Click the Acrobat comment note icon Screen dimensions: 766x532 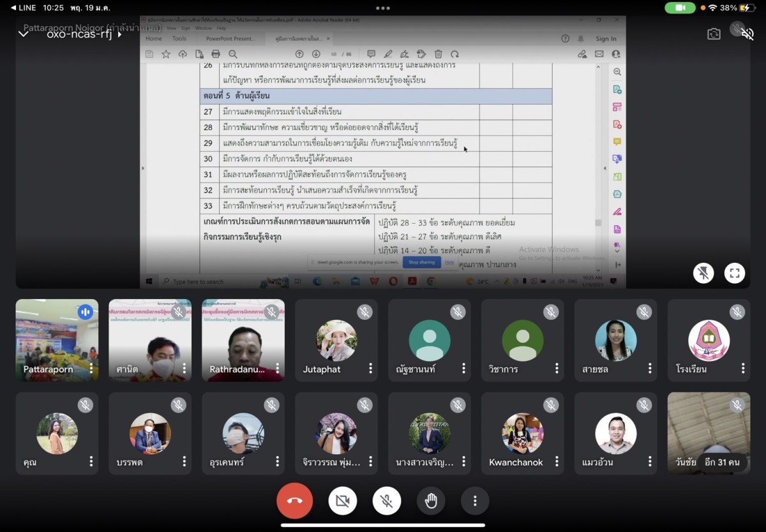pos(372,54)
